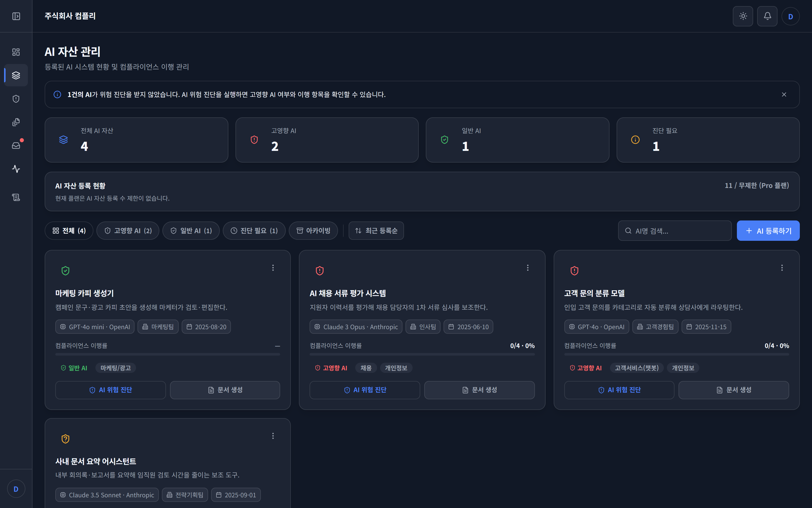Click the 고객경험팀 department tag
Screen dimensions: 812x508
click(655, 327)
